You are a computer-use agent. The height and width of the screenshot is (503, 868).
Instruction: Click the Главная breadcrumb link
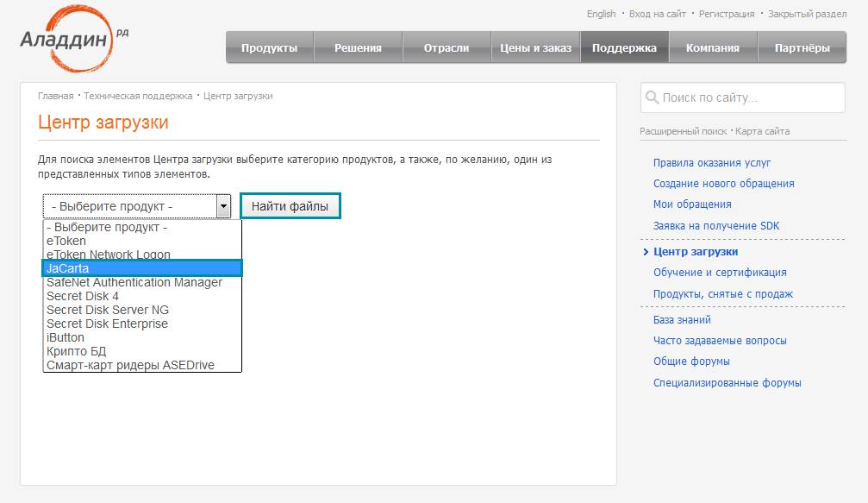55,96
